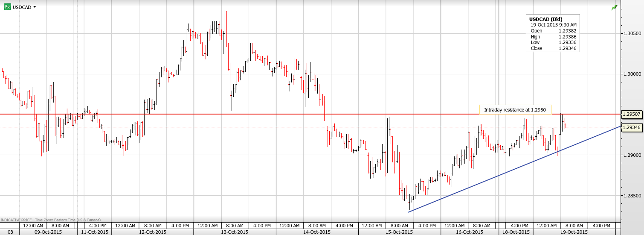Screen dimensions: 644x235
Task: Click the 09-Oct-2015 date segment
Action: [x=48, y=232]
